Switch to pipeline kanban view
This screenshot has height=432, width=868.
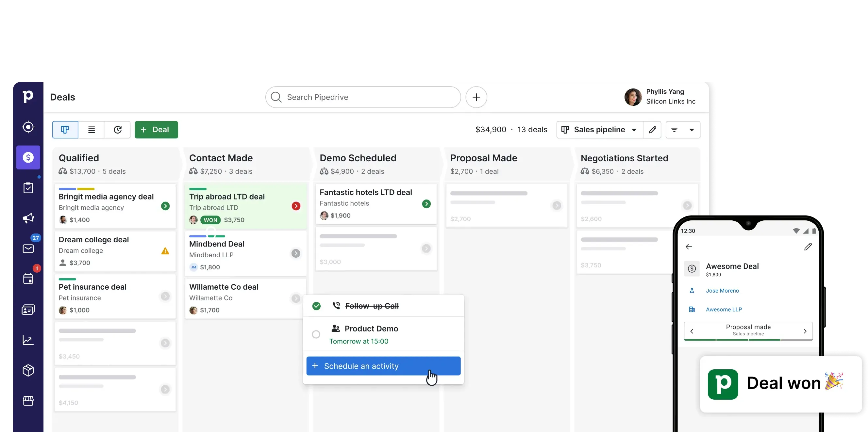coord(65,130)
